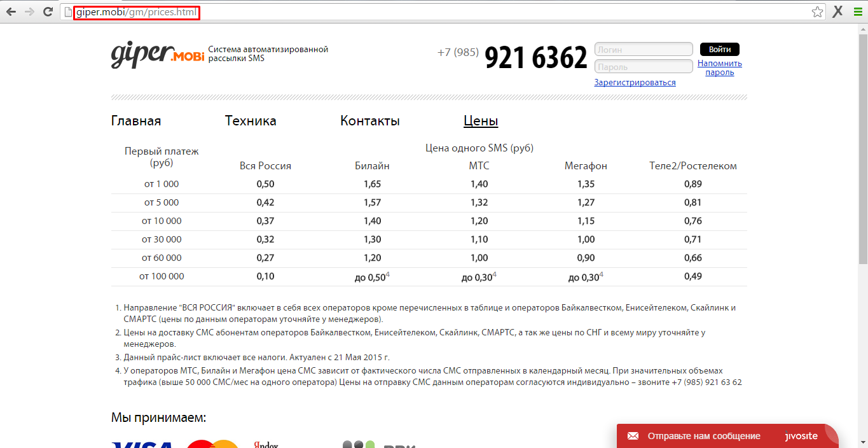Image resolution: width=868 pixels, height=448 pixels.
Task: Open the Напомнить пароль link
Action: [x=720, y=67]
